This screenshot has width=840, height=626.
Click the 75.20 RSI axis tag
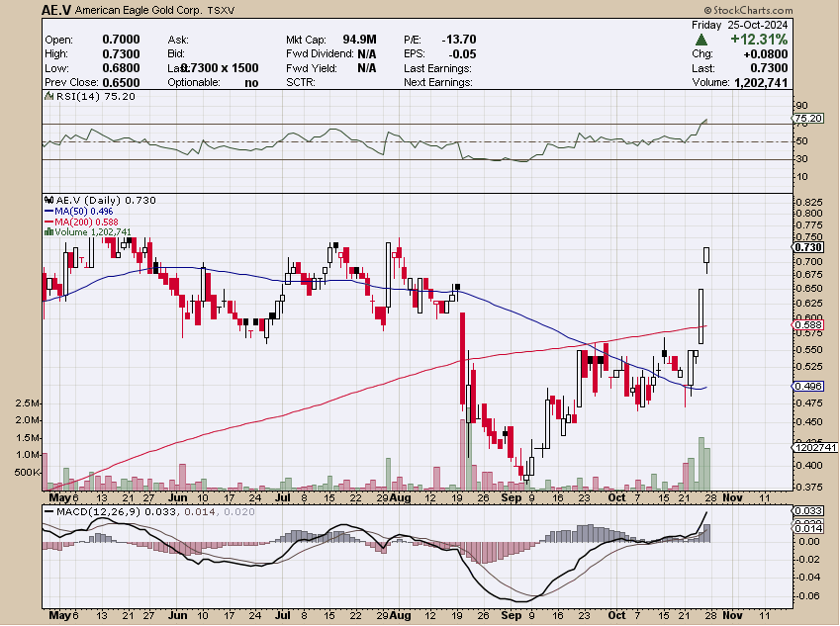(808, 119)
